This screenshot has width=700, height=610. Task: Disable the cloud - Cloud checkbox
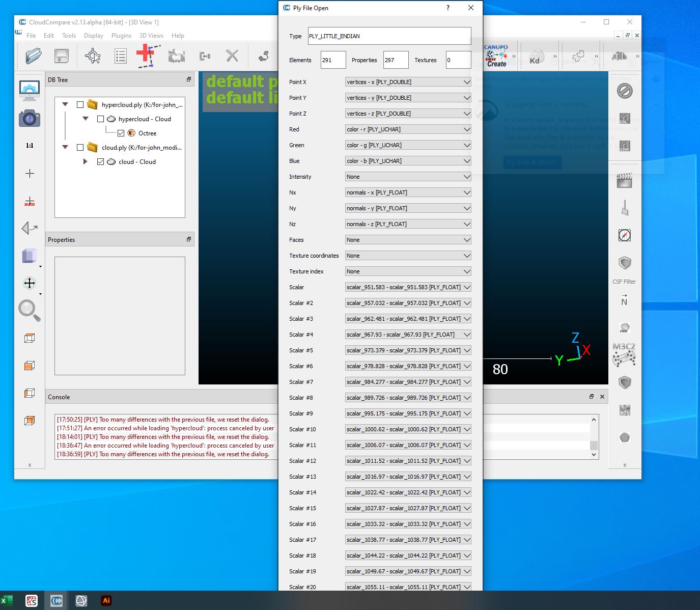[101, 161]
